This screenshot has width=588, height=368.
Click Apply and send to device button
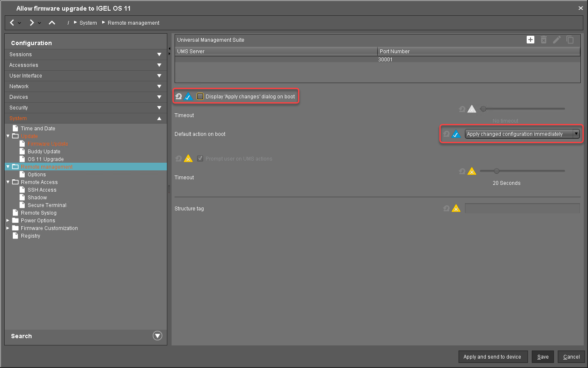pos(493,357)
